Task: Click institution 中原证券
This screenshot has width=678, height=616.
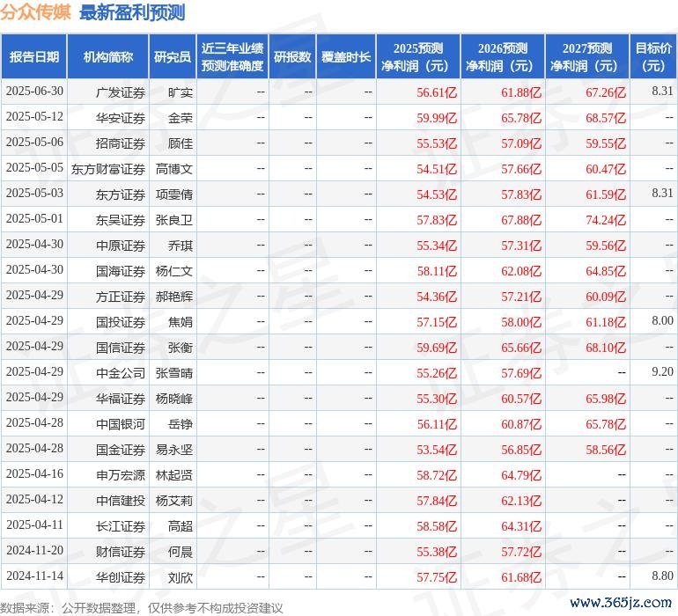Action: 121,246
